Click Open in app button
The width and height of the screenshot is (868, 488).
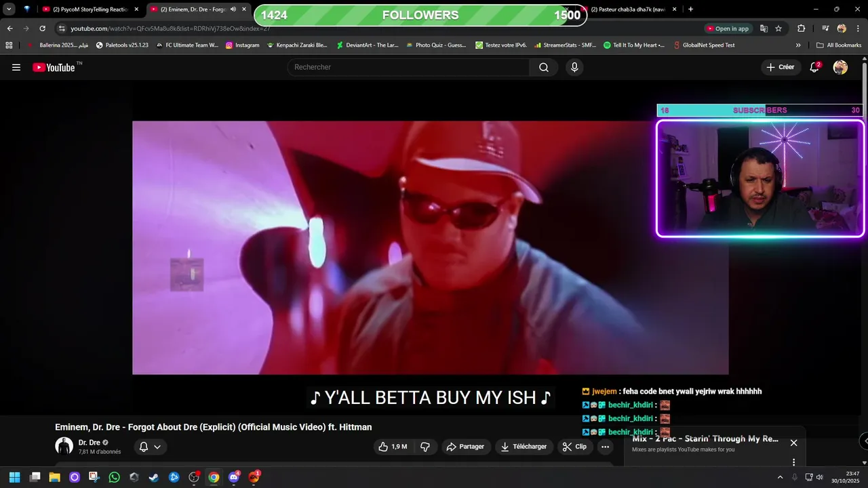(728, 28)
